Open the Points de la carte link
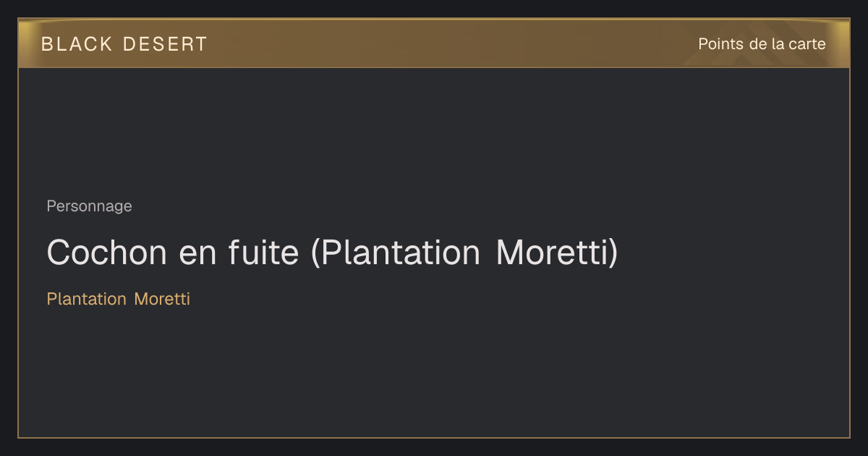 762,44
